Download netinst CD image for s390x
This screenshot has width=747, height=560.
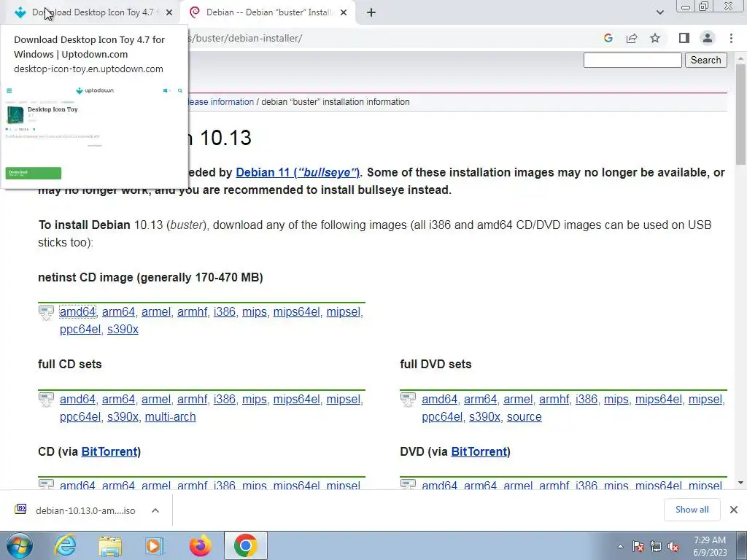point(123,330)
